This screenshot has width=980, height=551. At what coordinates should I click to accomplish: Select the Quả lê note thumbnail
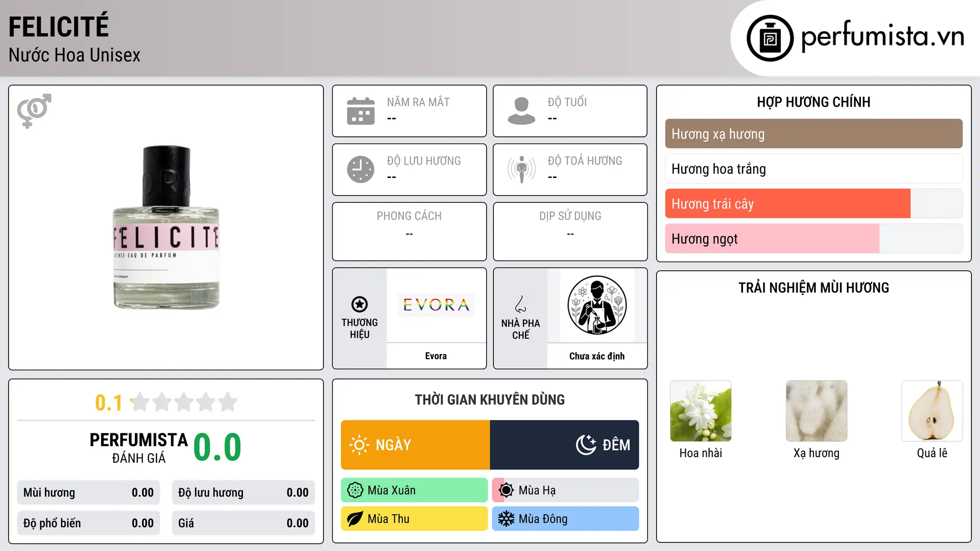point(932,411)
